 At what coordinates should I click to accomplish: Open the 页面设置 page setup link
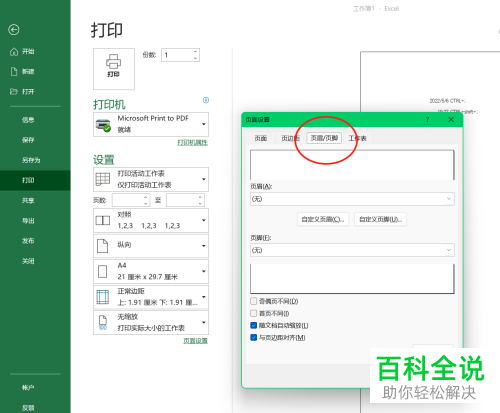pos(195,341)
